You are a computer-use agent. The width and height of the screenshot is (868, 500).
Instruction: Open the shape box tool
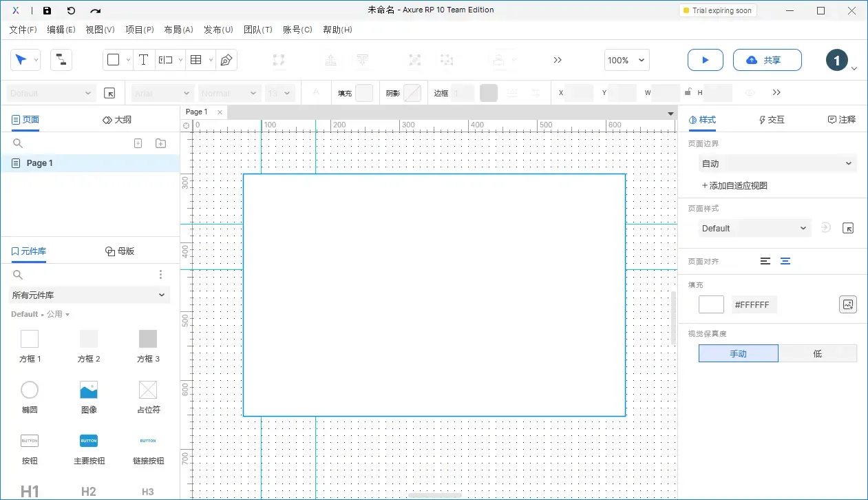[114, 60]
